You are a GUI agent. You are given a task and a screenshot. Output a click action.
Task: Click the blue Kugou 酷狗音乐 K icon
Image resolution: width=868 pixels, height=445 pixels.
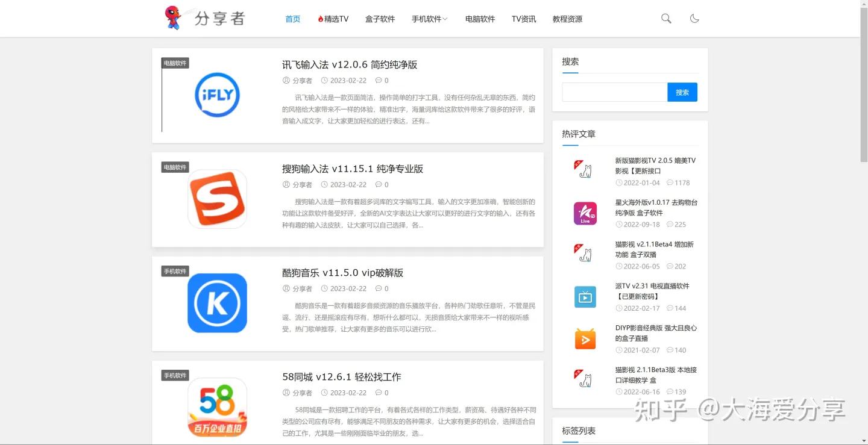tap(217, 303)
